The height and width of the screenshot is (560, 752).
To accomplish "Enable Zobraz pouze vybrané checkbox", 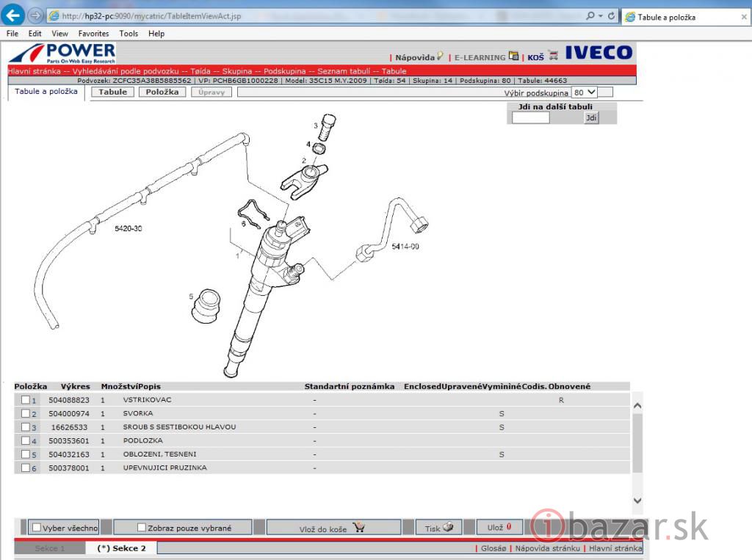I will (x=142, y=528).
